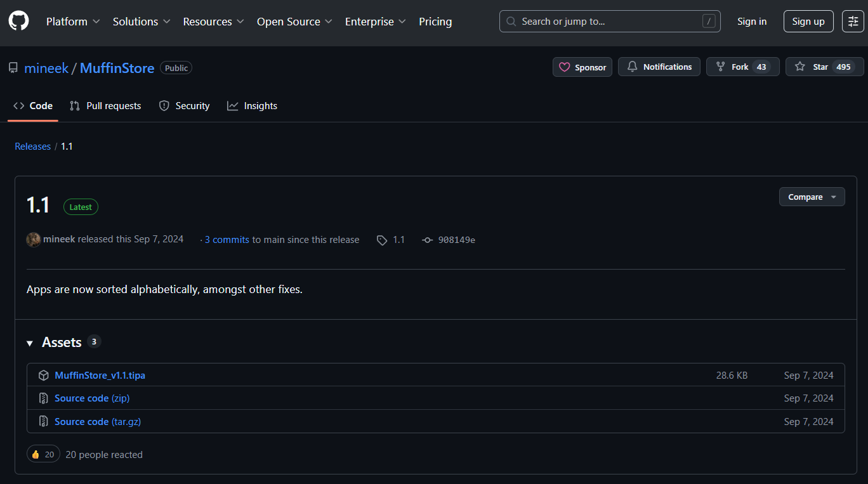The width and height of the screenshot is (868, 484).
Task: Click the pull request icon in tab bar
Action: click(75, 106)
